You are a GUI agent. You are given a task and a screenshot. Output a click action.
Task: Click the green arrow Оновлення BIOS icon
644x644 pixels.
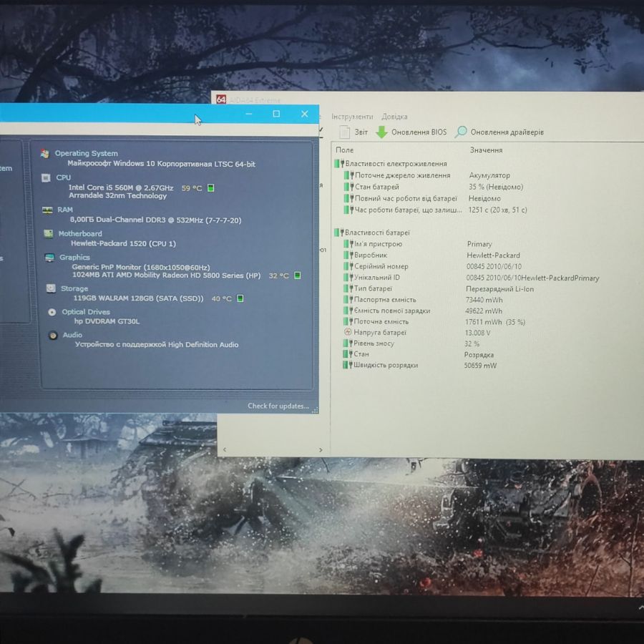pyautogui.click(x=382, y=132)
